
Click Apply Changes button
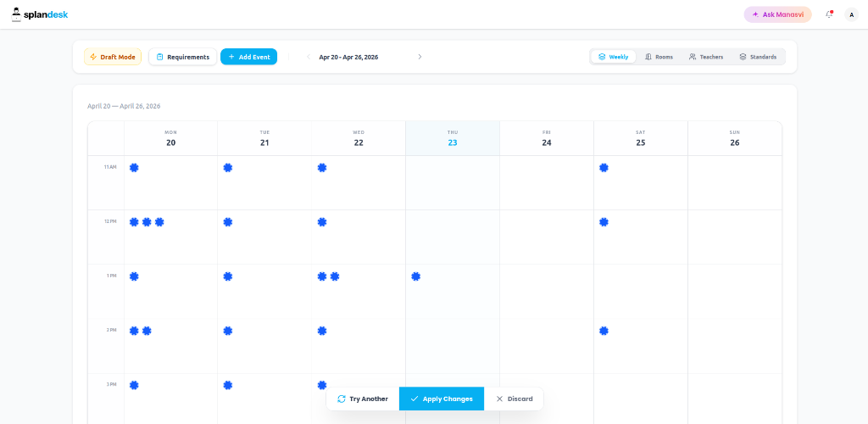[442, 399]
